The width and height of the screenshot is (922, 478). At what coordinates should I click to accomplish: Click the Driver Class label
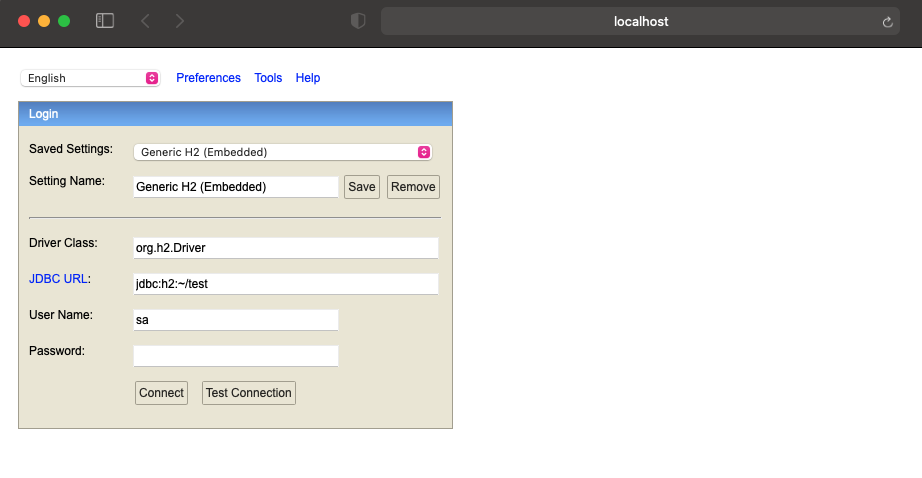pyautogui.click(x=63, y=243)
